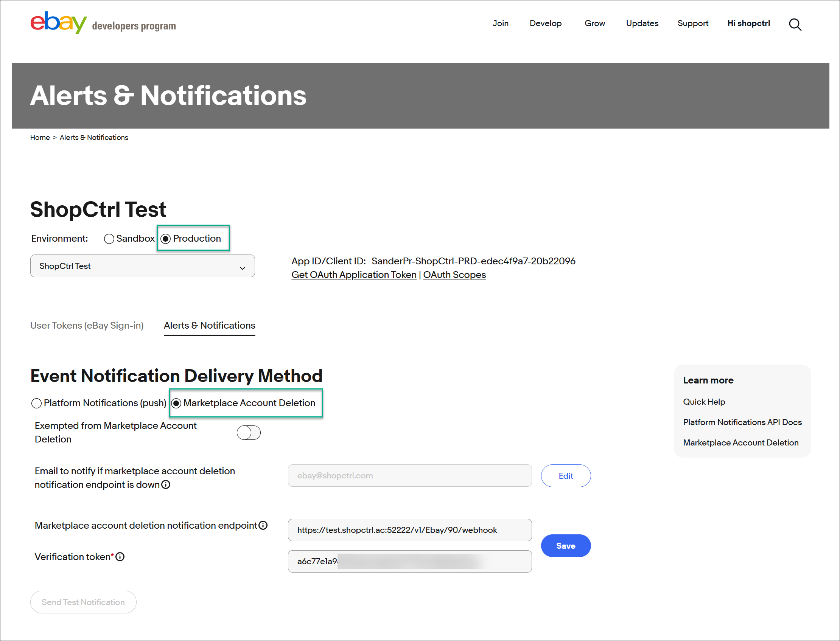This screenshot has height=641, width=840.
Task: Open the Join menu
Action: pyautogui.click(x=500, y=23)
